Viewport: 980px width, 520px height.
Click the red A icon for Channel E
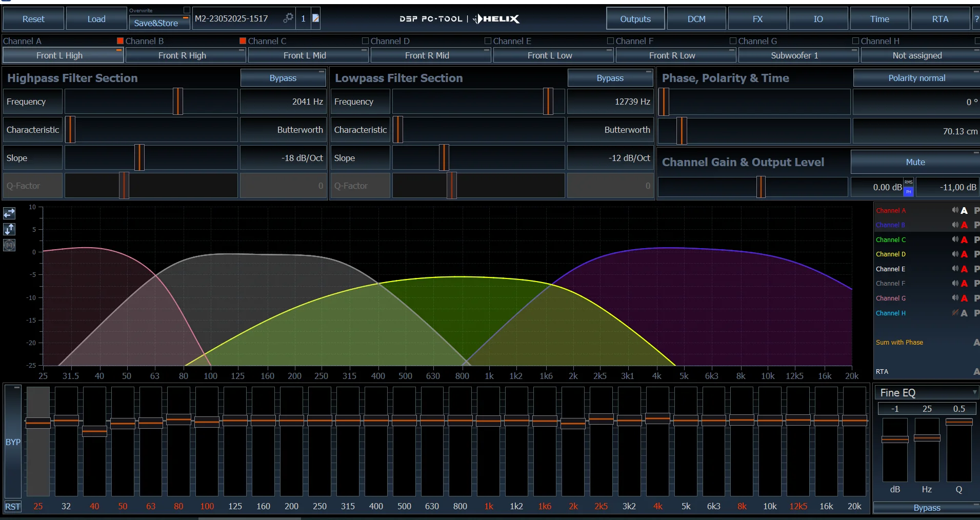point(964,269)
